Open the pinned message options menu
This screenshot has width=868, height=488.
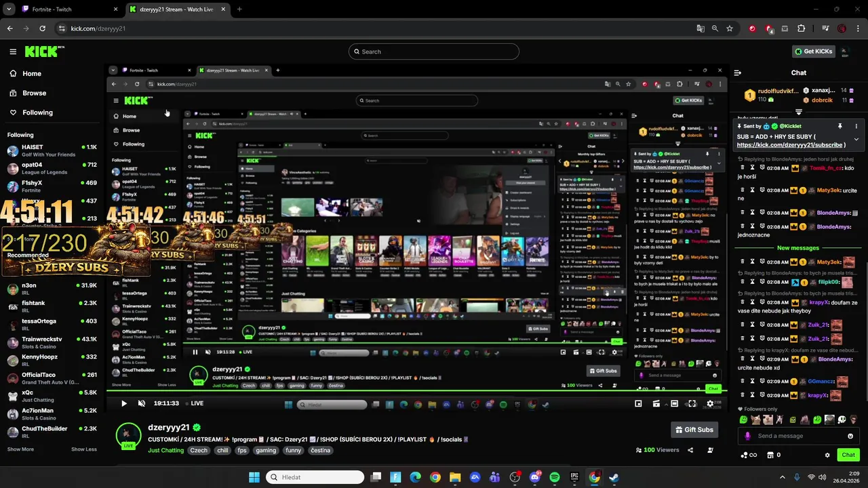pos(856,126)
